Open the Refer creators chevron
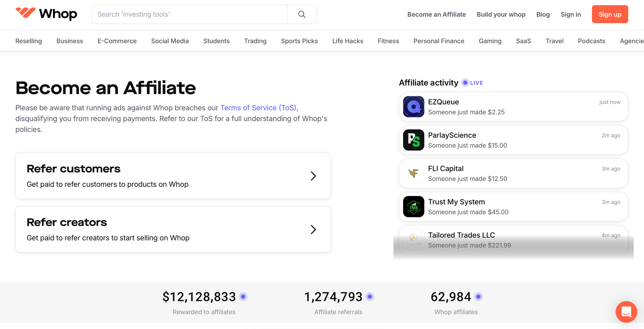 313,229
